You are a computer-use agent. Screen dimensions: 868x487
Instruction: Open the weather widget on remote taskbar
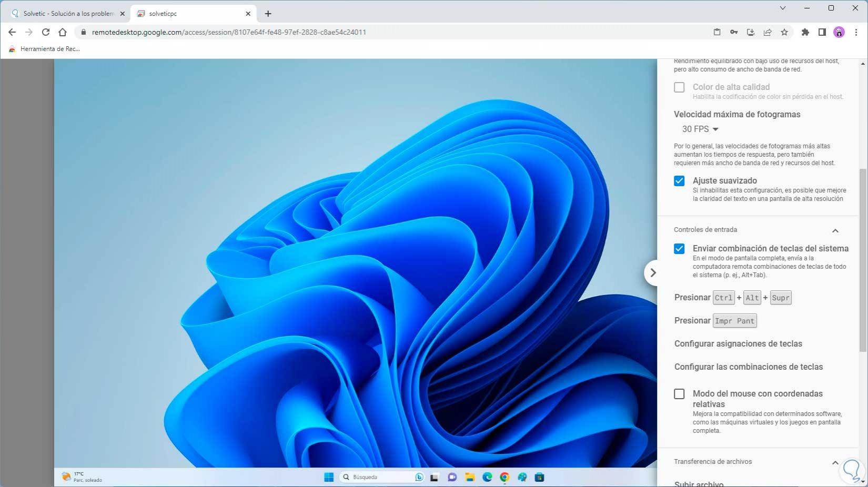pos(82,477)
